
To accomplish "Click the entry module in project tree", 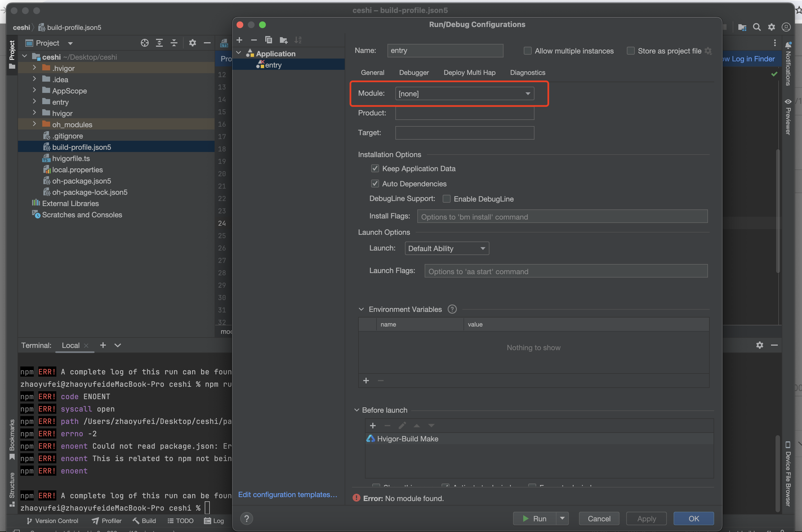I will [x=60, y=102].
